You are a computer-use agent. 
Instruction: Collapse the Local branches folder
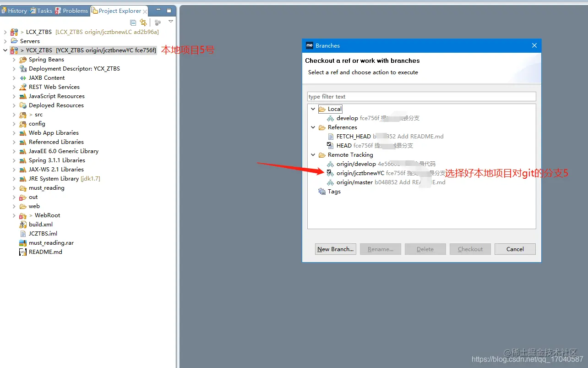(x=313, y=109)
